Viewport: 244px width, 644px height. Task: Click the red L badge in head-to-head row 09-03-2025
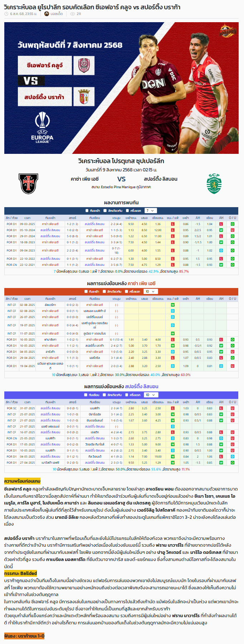[x=173, y=224]
